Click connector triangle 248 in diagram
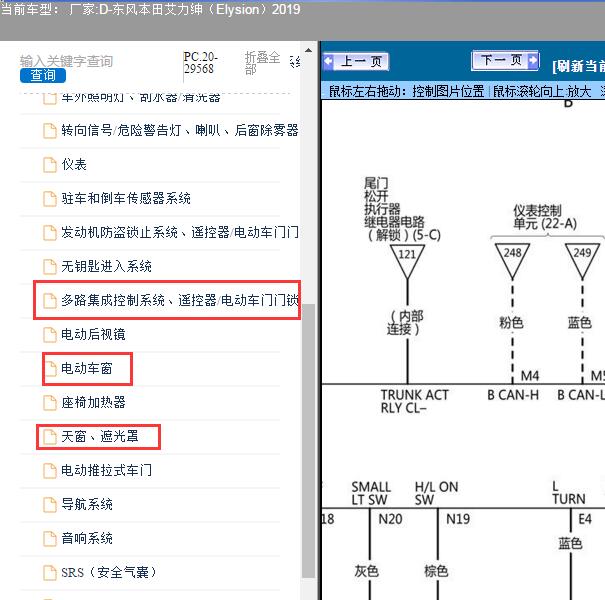This screenshot has height=600, width=605. pyautogui.click(x=512, y=259)
